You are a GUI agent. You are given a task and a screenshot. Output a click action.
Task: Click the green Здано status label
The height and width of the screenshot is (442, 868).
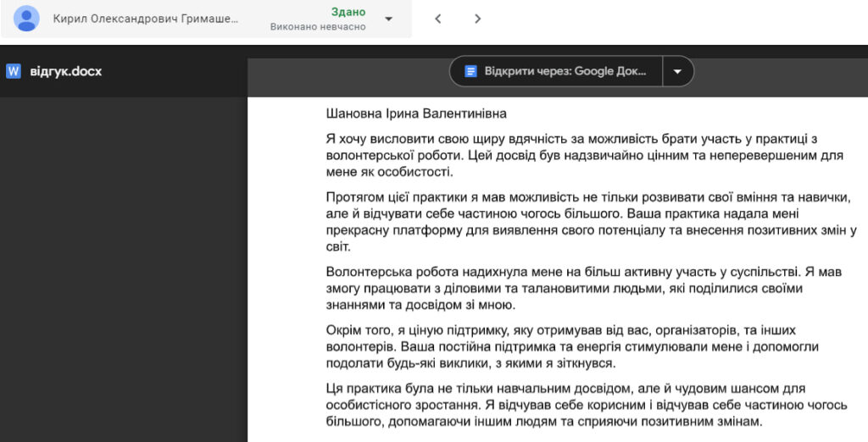click(x=348, y=12)
